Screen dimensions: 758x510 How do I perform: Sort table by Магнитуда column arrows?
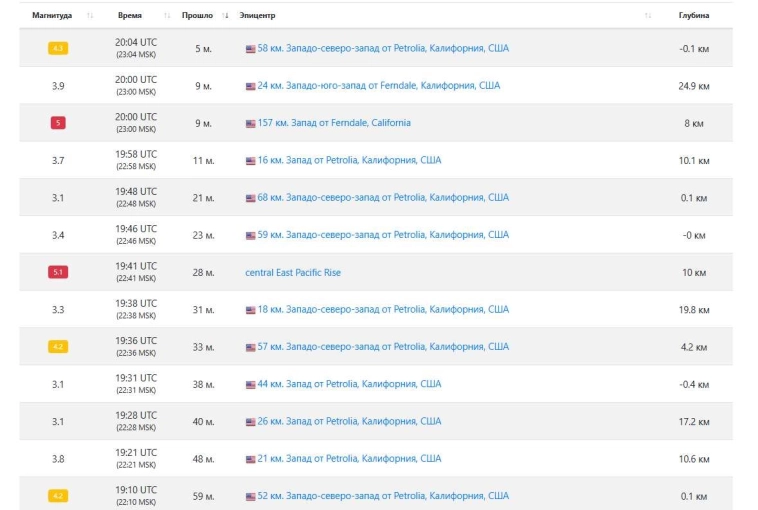(90, 16)
